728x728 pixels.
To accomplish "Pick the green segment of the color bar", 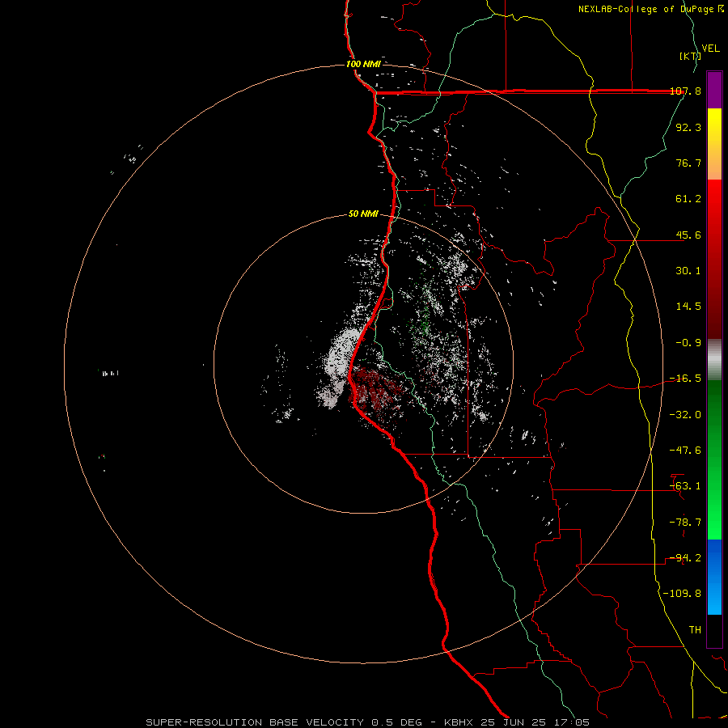I will coord(714,459).
